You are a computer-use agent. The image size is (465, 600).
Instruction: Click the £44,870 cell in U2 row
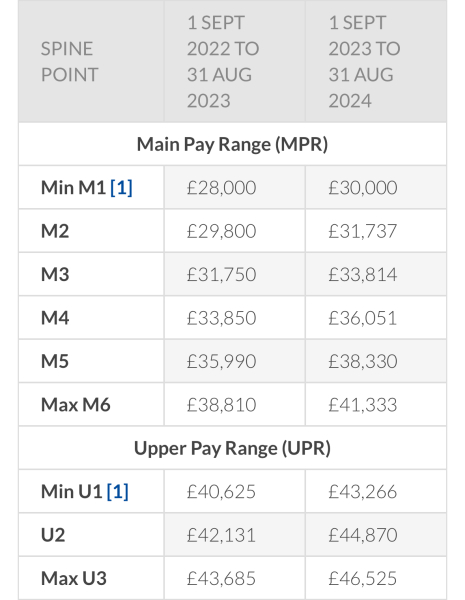[x=376, y=535]
